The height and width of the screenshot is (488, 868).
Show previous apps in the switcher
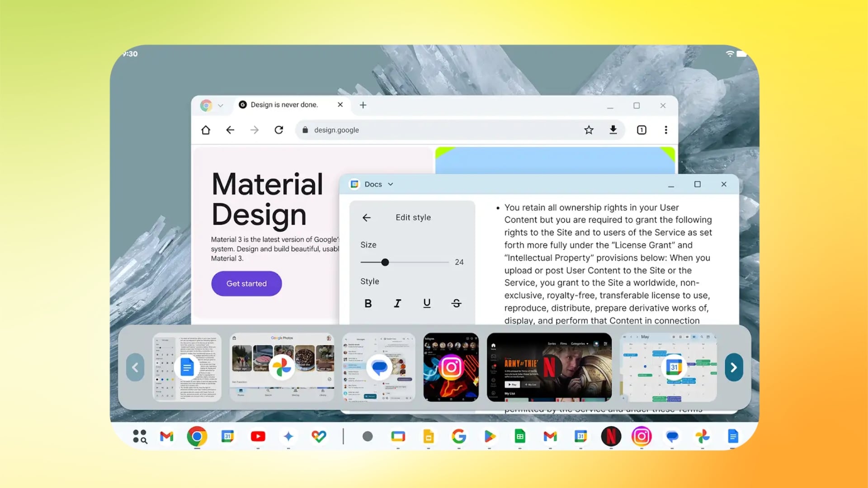tap(135, 367)
